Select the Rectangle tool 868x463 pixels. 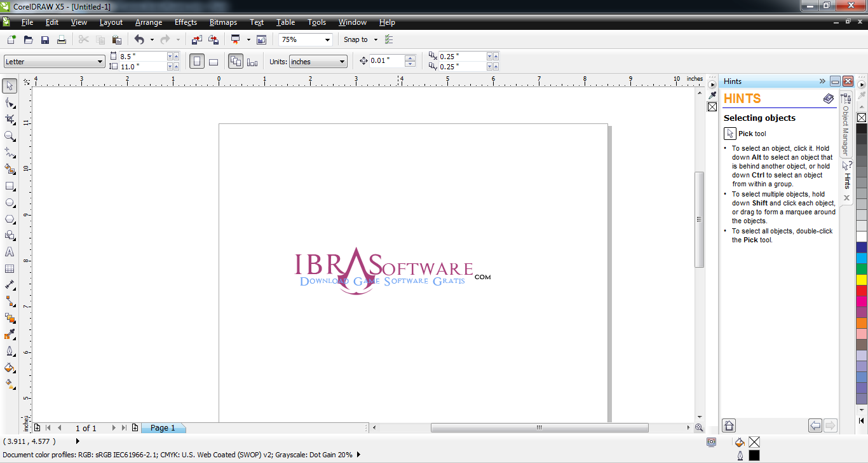[x=10, y=186]
